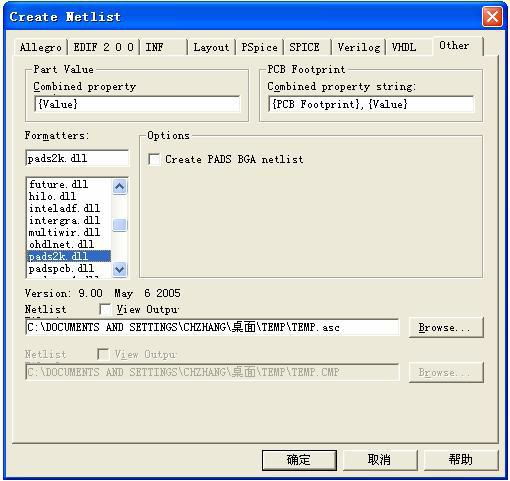The height and width of the screenshot is (481, 510).
Task: Click the Part Value combined property field
Action: tap(137, 104)
